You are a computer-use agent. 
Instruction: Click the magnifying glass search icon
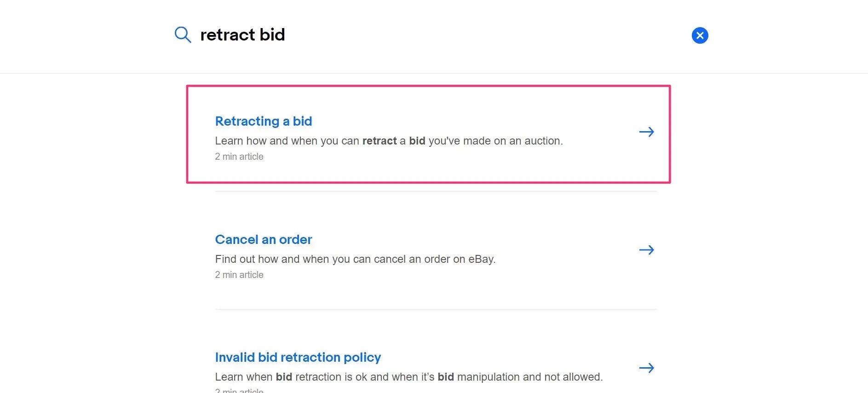click(183, 35)
